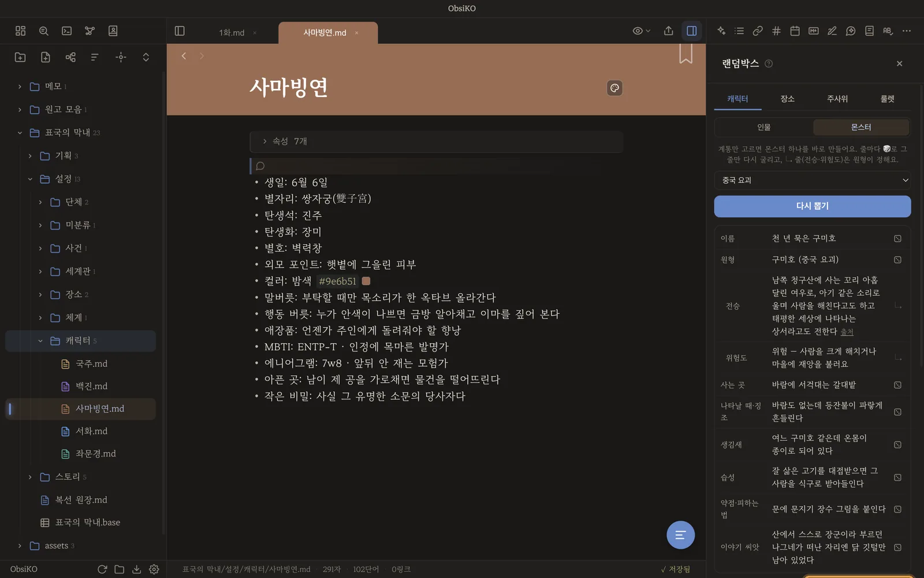Click the expand/collapse all folders chevron icon
This screenshot has width=924, height=578.
(x=146, y=57)
